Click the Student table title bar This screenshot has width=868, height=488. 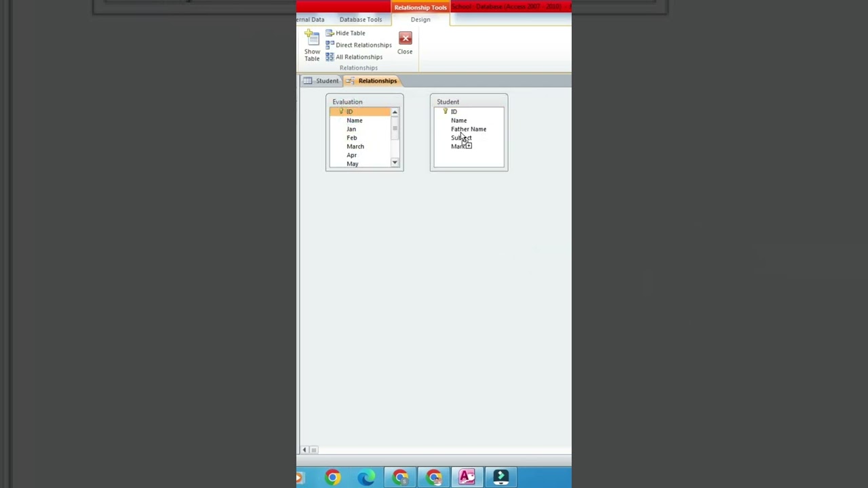pos(469,102)
